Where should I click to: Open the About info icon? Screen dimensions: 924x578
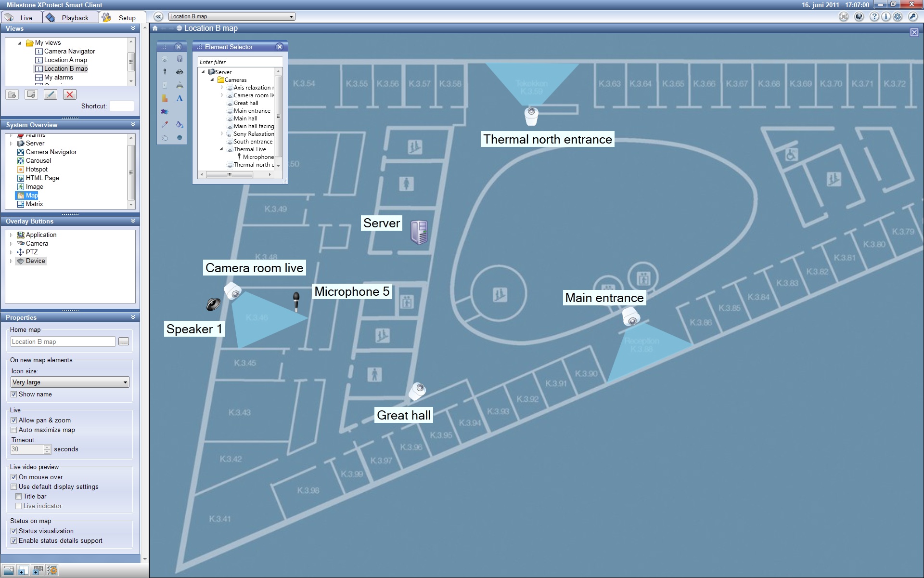tap(886, 16)
